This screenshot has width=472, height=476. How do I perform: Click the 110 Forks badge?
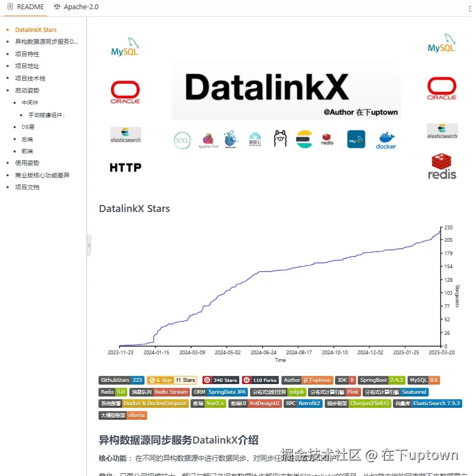click(260, 380)
